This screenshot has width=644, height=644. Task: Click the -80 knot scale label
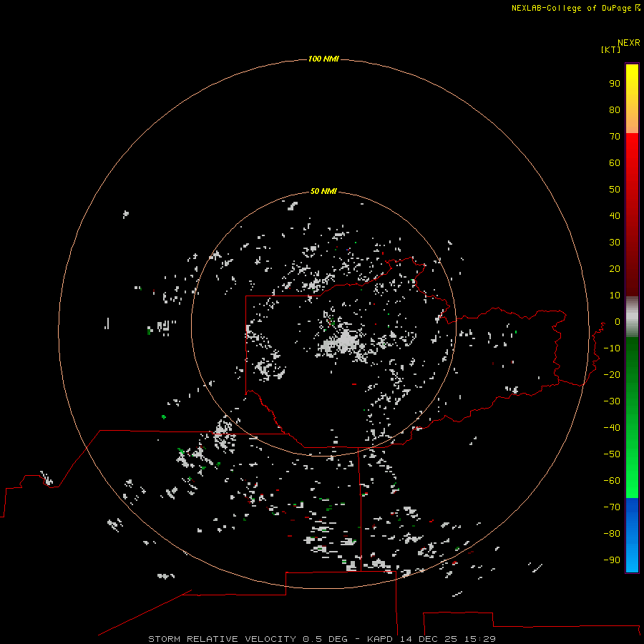(x=612, y=534)
